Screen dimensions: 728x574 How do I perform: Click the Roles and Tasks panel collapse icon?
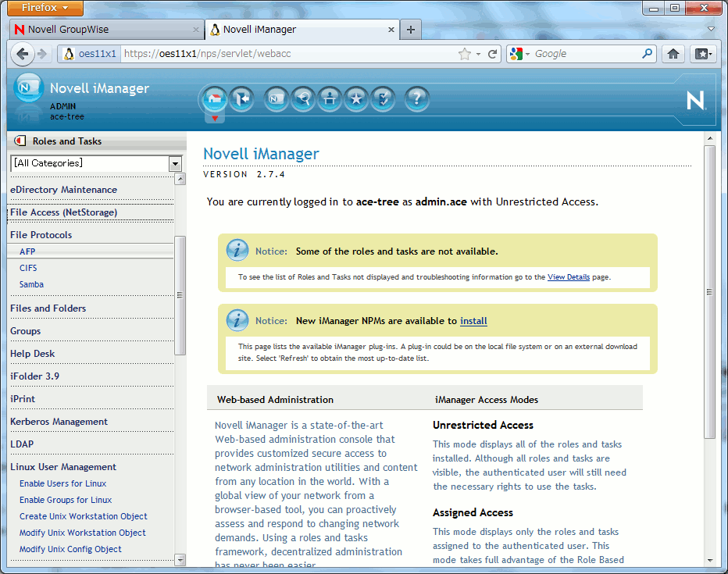20,141
